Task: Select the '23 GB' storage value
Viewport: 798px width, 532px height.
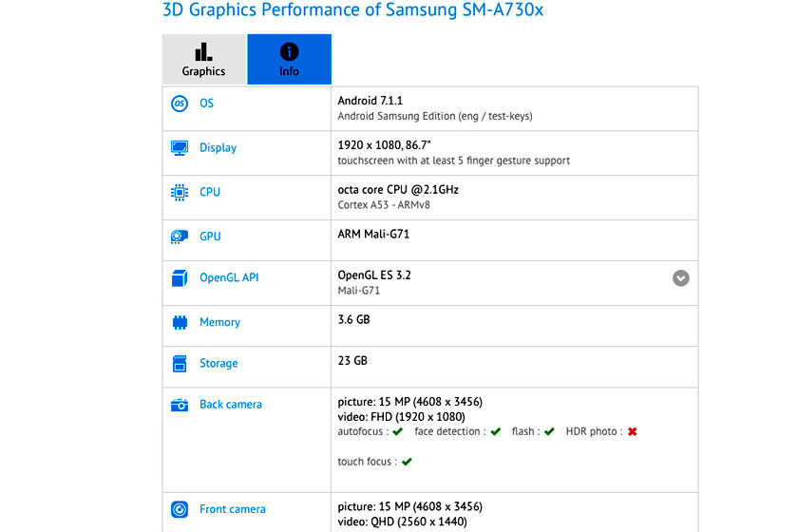Action: click(352, 361)
